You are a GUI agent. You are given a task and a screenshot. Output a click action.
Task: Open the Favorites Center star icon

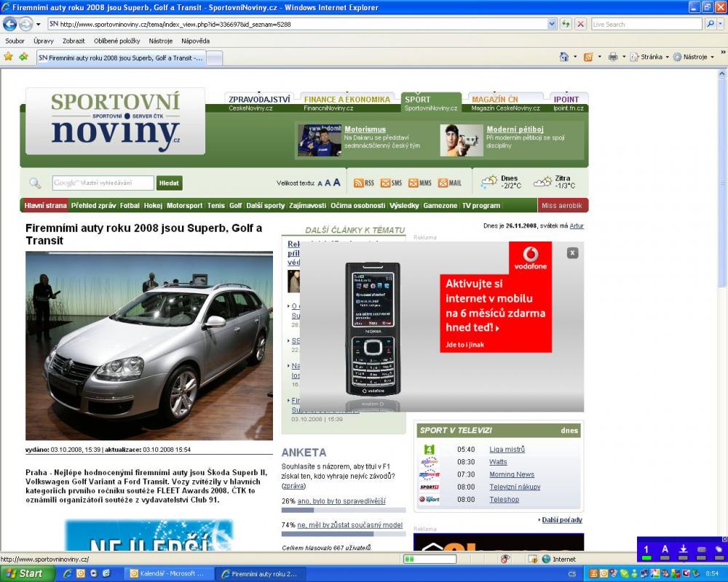point(8,57)
